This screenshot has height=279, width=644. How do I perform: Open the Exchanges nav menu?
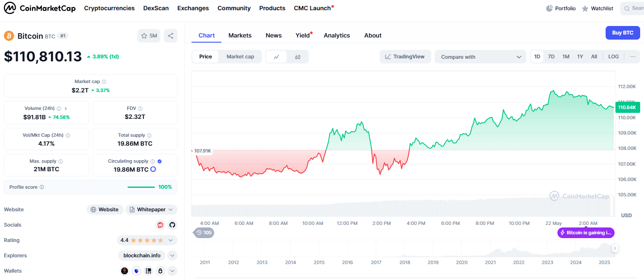[193, 8]
